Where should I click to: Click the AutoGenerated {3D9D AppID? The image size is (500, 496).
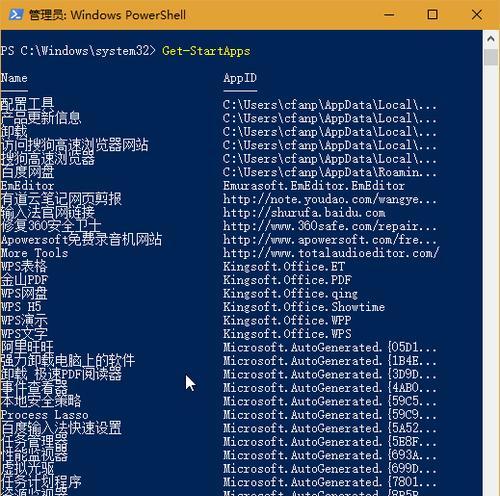(330, 375)
